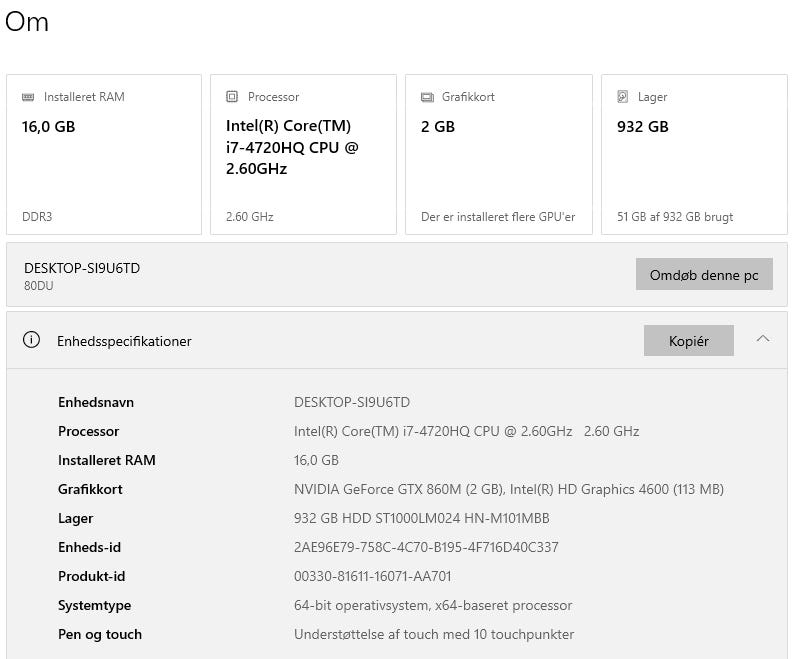Click the NVIDIA GeForce GTX 860M text
Image resolution: width=810 pixels, height=659 pixels.
(x=397, y=489)
